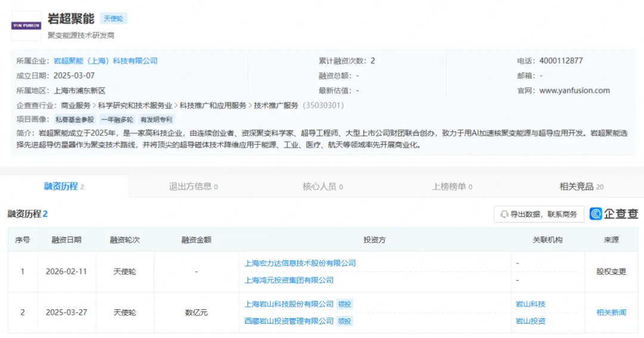Click the 关联机构 column header
The height and width of the screenshot is (338, 644).
point(547,239)
